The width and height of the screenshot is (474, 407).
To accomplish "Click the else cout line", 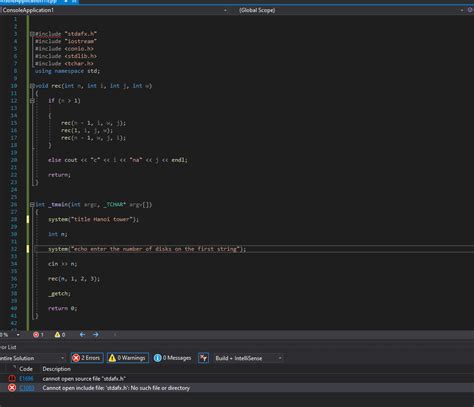I will [x=118, y=160].
